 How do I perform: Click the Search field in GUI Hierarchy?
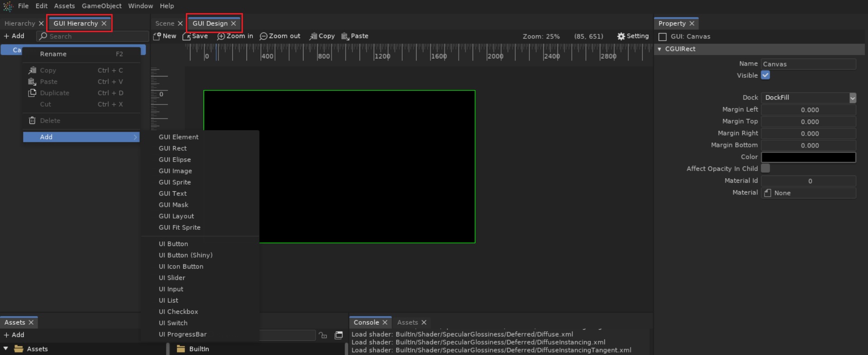[93, 36]
